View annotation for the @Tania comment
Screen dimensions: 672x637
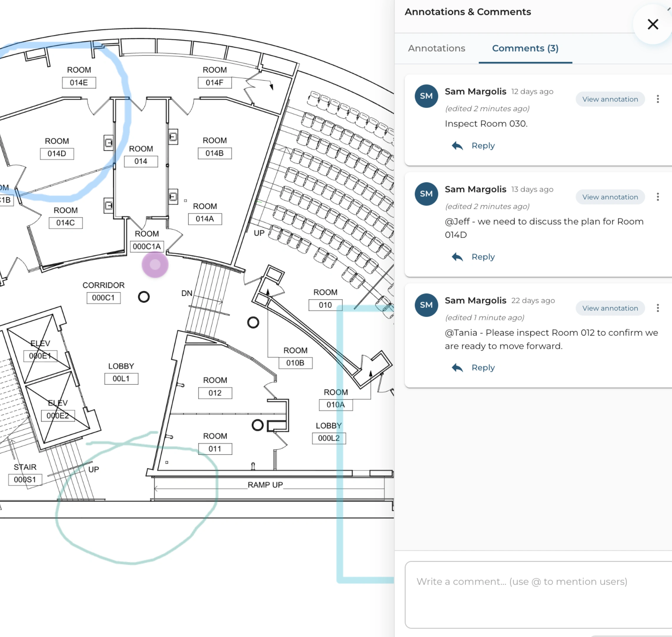pyautogui.click(x=610, y=308)
